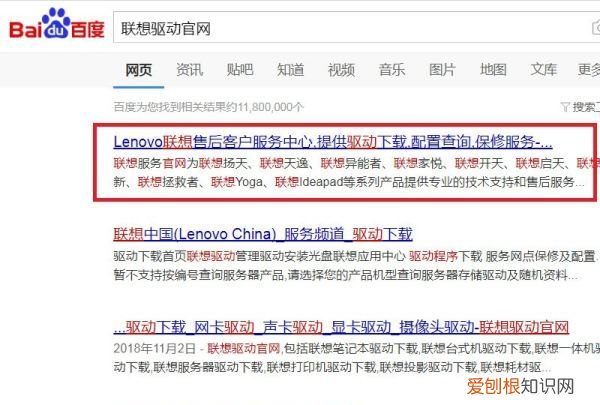Screen dimensions: 600x405
Task: Switch to the 地图 tab
Action: coord(493,70)
